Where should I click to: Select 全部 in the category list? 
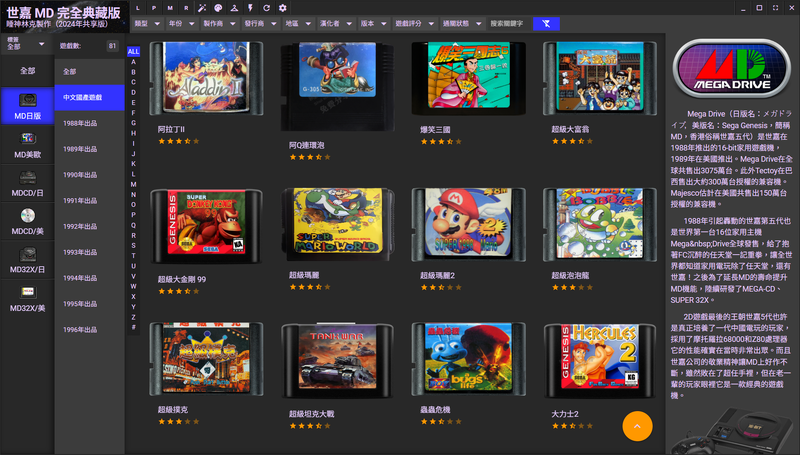(x=90, y=71)
